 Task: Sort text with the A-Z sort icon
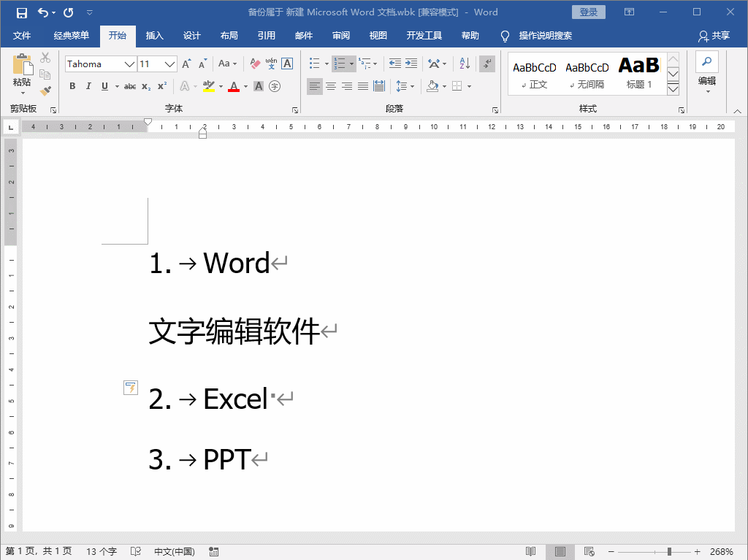tap(465, 64)
